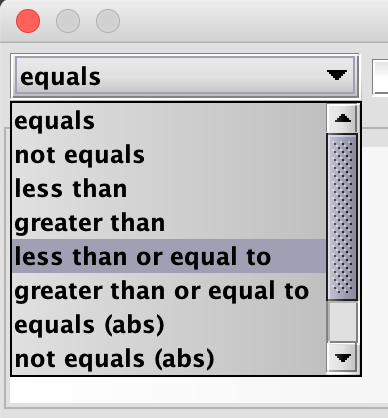Choose "not equals (abs)" in the list

pos(169,358)
